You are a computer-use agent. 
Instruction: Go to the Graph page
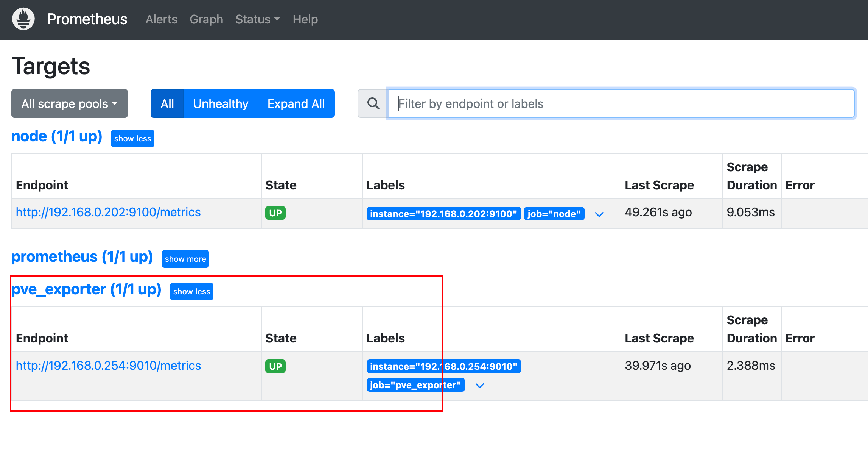coord(206,19)
